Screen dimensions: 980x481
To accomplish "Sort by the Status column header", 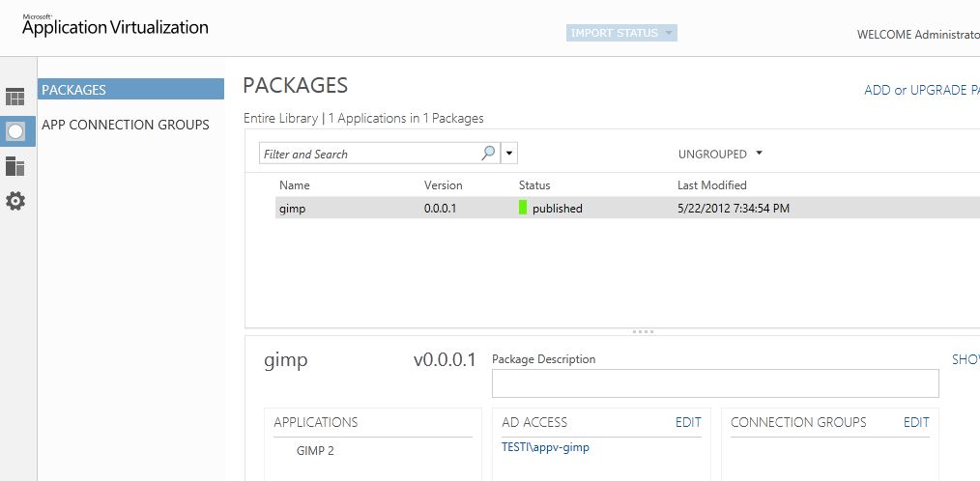I will click(x=534, y=184).
